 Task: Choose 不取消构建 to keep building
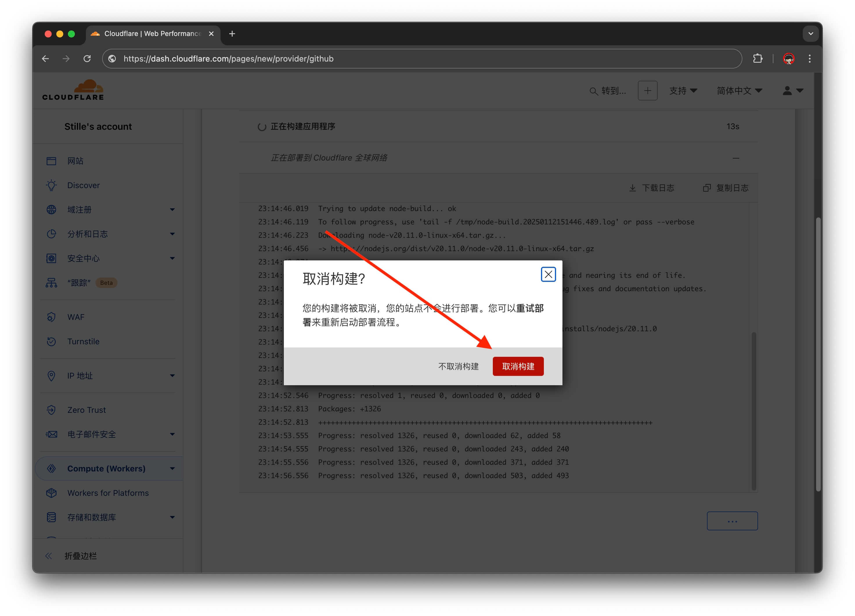tap(458, 366)
